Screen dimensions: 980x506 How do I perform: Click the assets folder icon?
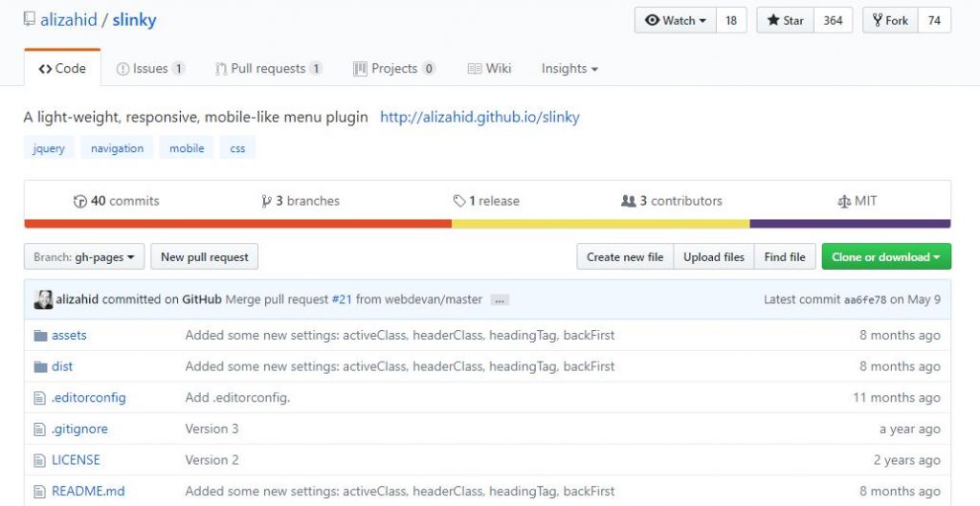point(40,336)
